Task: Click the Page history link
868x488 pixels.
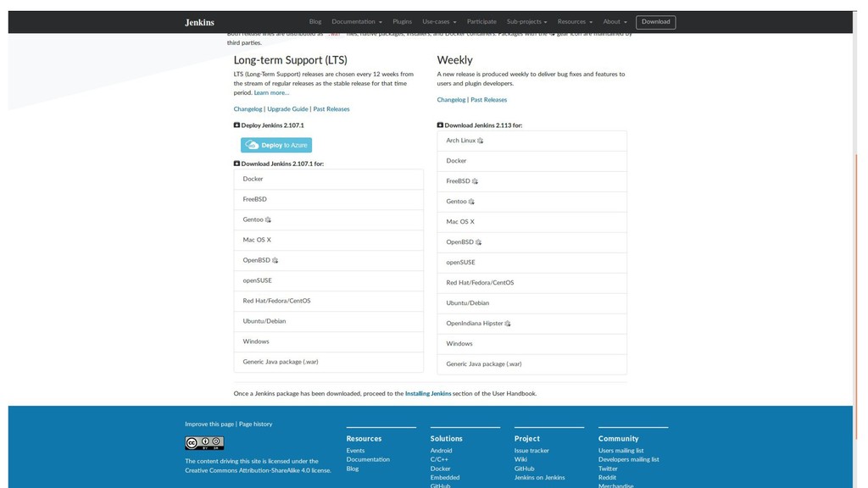Action: (x=255, y=424)
